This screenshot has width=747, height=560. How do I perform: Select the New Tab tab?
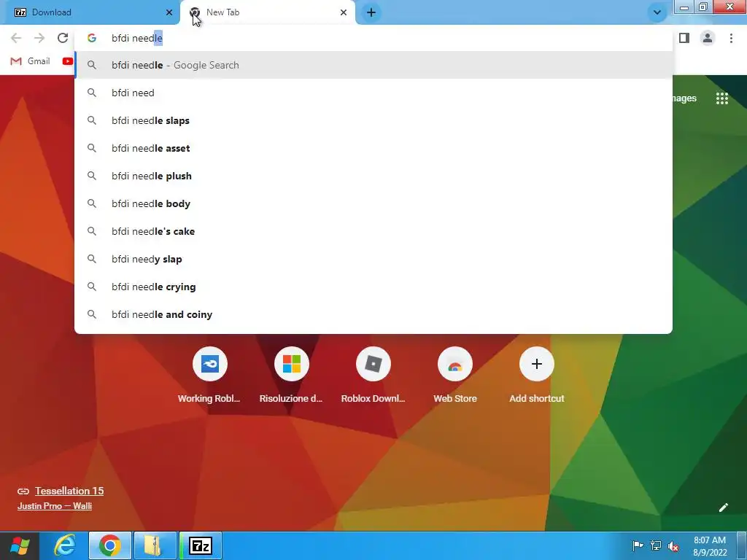click(x=268, y=12)
